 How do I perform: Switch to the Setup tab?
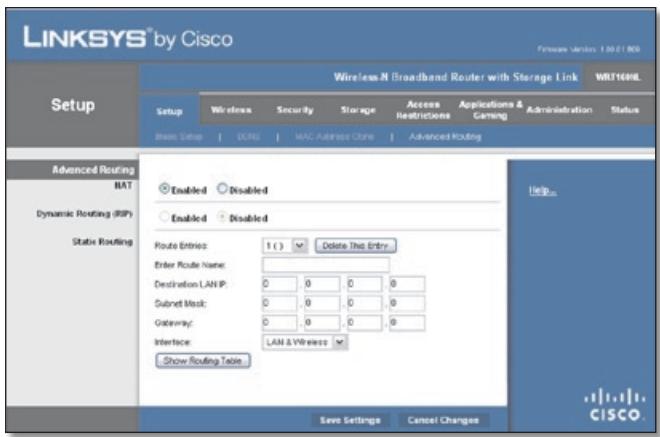[x=169, y=111]
